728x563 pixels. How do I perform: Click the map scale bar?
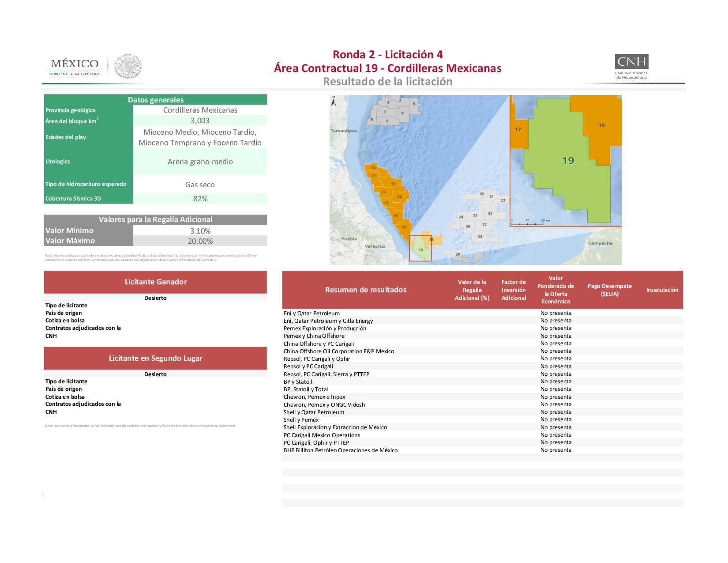pyautogui.click(x=530, y=222)
